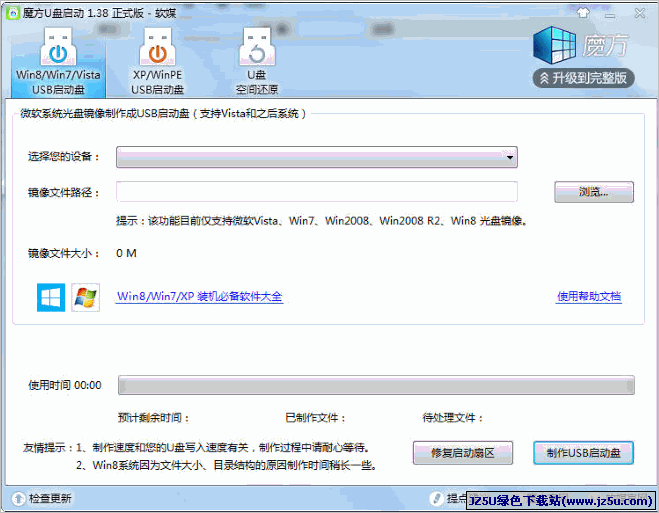Close the 魔方U盘启动 window
The height and width of the screenshot is (513, 659).
point(640,13)
